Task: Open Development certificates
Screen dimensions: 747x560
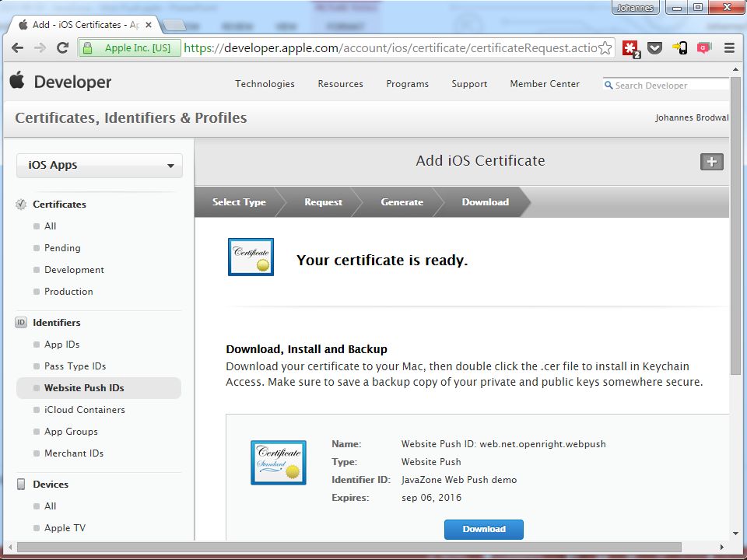Action: point(74,270)
